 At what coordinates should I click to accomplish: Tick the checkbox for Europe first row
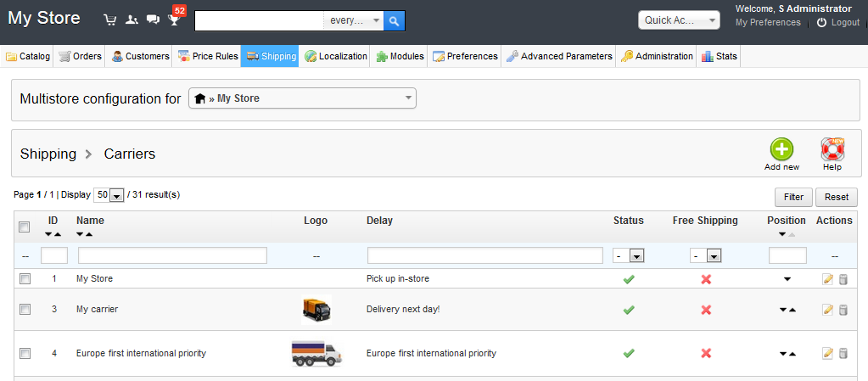[25, 354]
